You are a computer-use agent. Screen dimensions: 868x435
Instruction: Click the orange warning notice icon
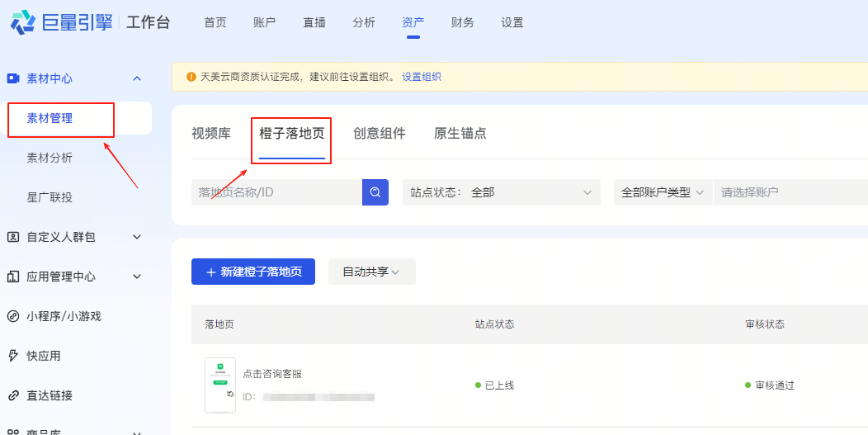[191, 77]
